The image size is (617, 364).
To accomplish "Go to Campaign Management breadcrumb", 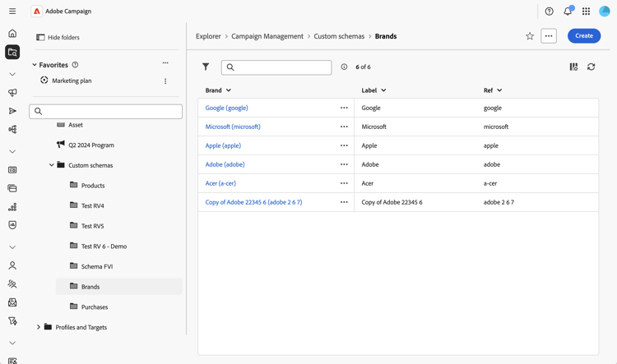I will tap(267, 36).
